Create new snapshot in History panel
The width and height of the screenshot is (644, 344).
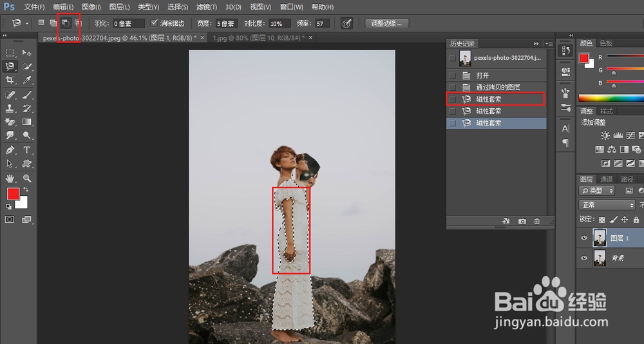coord(522,221)
